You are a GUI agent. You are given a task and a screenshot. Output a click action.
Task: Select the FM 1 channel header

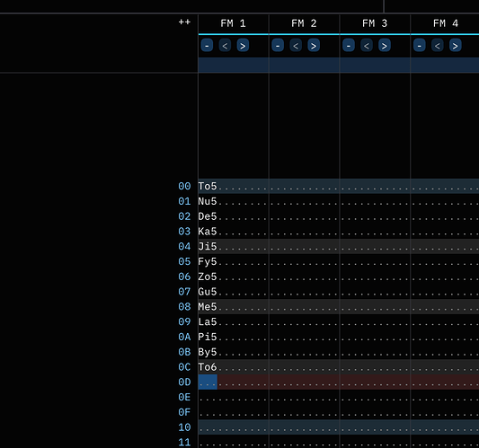[234, 23]
